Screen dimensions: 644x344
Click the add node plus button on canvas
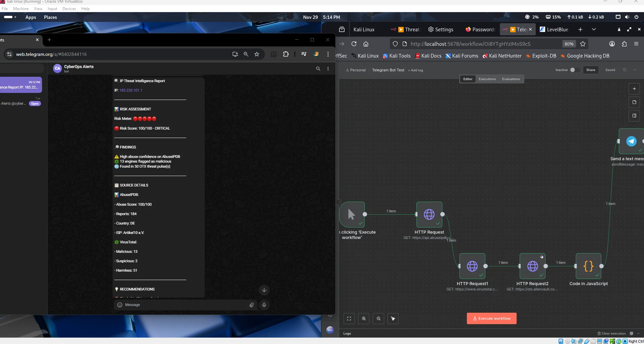point(634,89)
